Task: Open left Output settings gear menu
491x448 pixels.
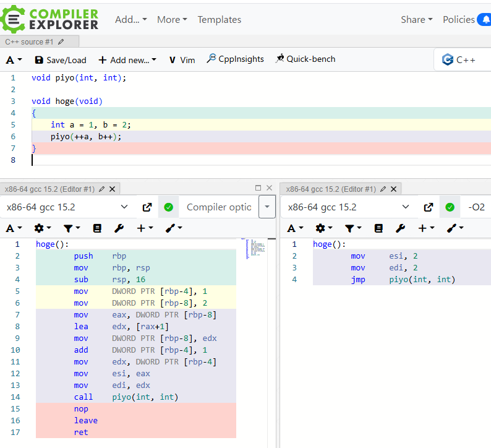Action: pyautogui.click(x=42, y=228)
